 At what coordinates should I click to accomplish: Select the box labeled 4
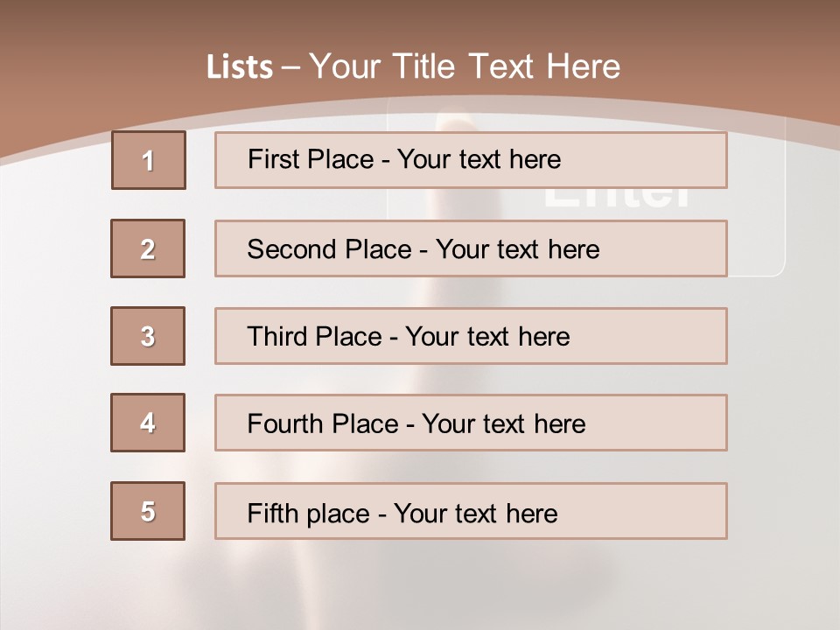pos(148,423)
